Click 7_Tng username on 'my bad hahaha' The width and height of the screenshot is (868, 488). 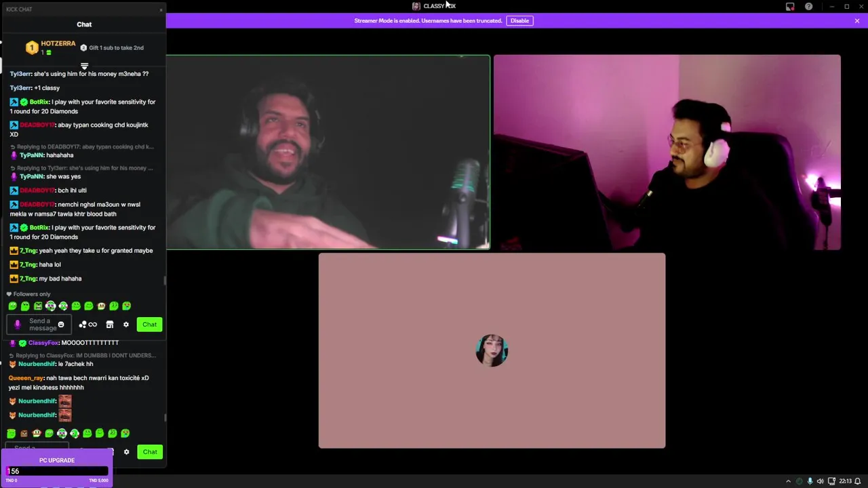pos(28,279)
